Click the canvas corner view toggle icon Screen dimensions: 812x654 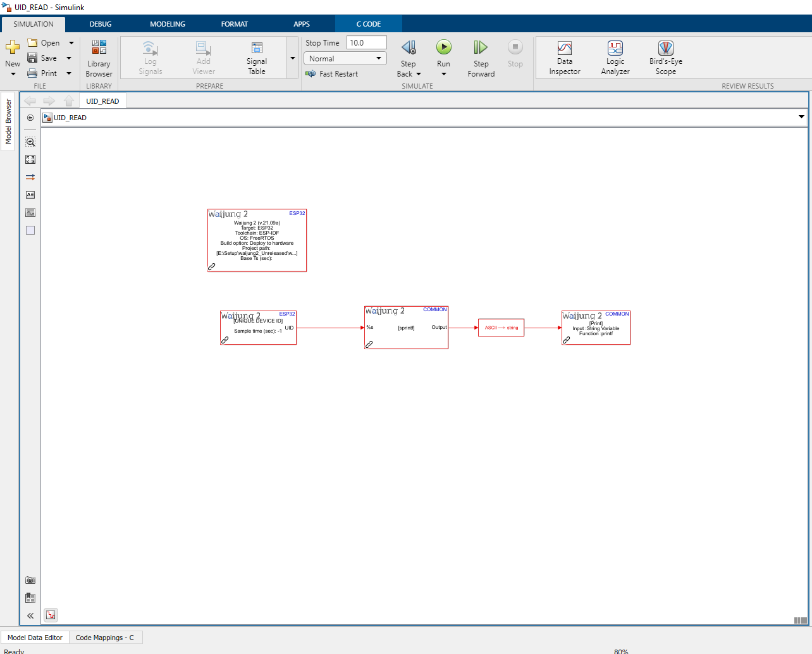click(x=800, y=620)
